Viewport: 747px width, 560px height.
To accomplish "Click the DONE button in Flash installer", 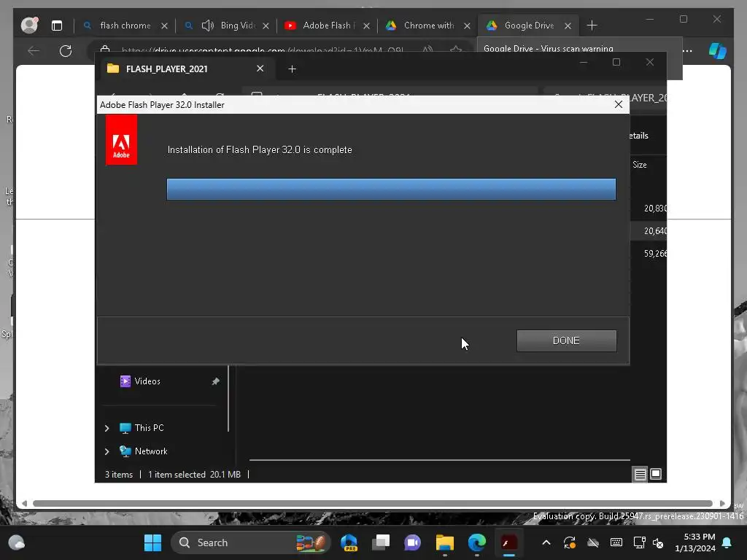I will tap(566, 341).
